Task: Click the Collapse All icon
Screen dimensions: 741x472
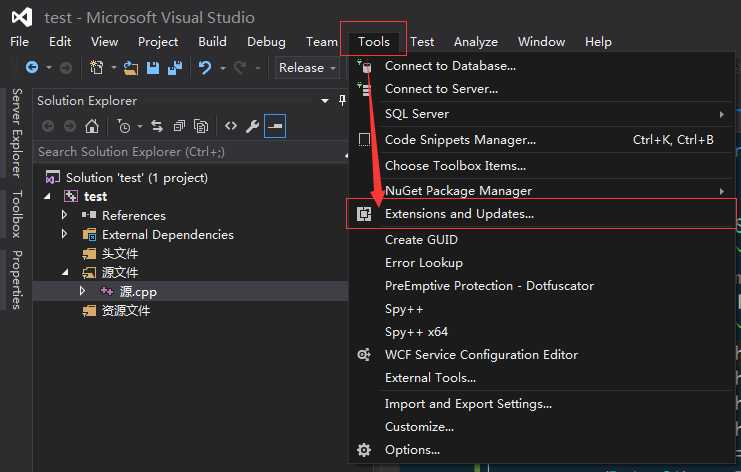Action: pos(179,126)
